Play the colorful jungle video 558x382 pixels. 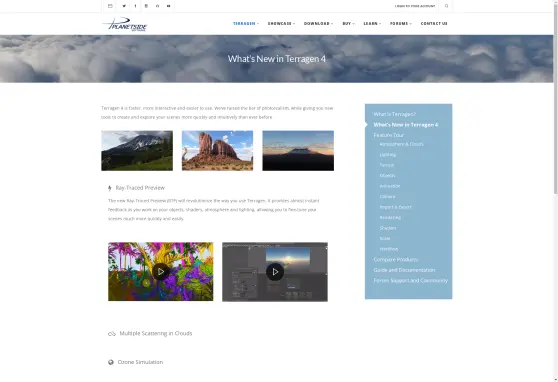tap(161, 272)
